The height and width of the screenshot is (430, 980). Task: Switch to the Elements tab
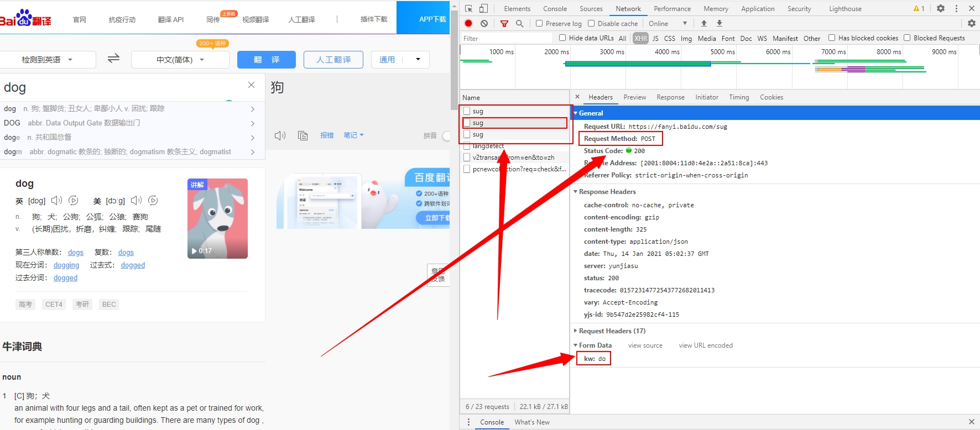[x=517, y=8]
